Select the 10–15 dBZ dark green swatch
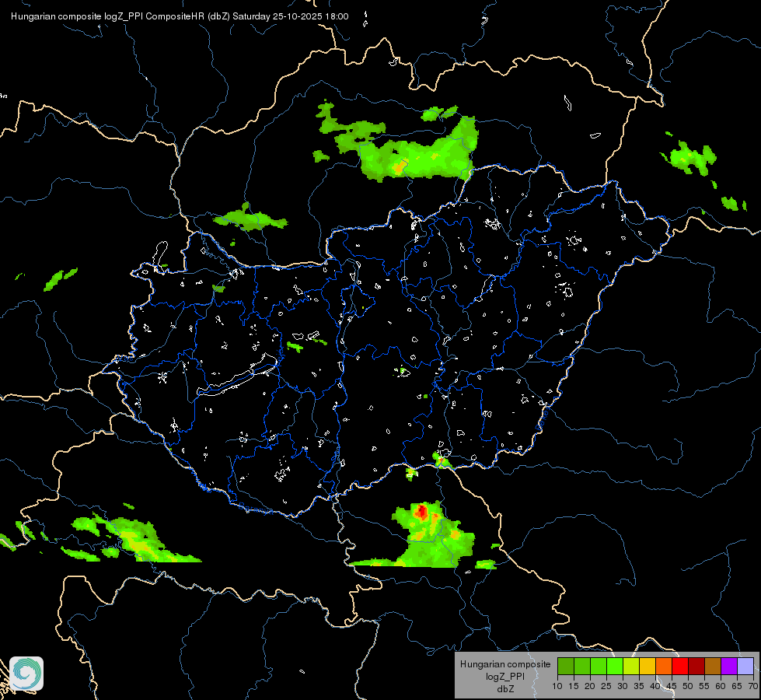This screenshot has height=700, width=761. pyautogui.click(x=565, y=666)
